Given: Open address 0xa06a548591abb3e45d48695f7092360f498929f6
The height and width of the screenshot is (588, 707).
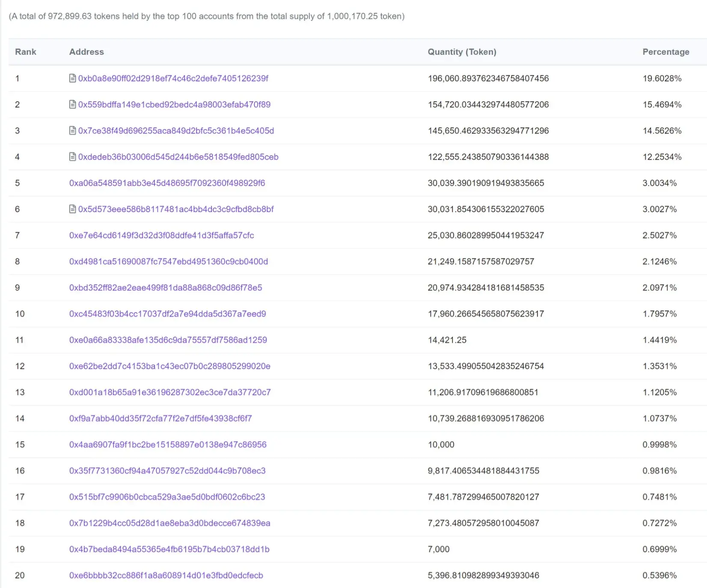Looking at the screenshot, I should point(167,183).
